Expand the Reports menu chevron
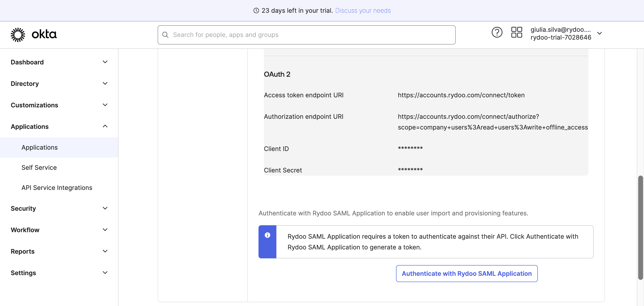 click(x=105, y=251)
